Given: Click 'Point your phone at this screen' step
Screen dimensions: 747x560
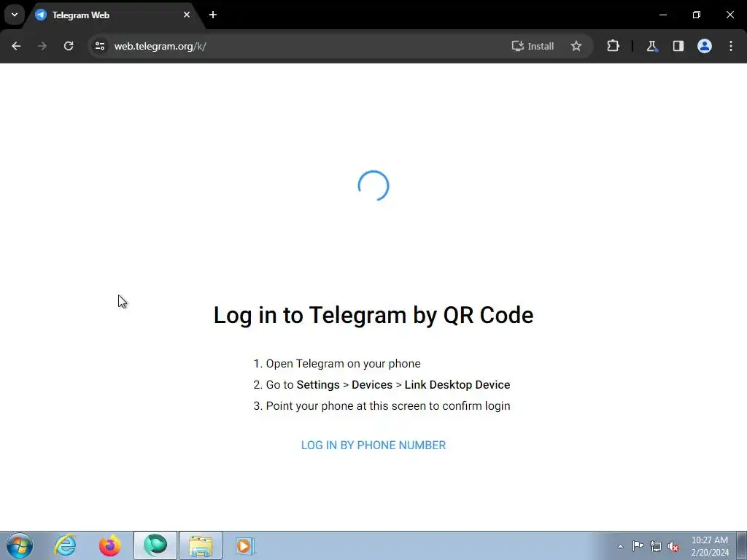Looking at the screenshot, I should [388, 405].
